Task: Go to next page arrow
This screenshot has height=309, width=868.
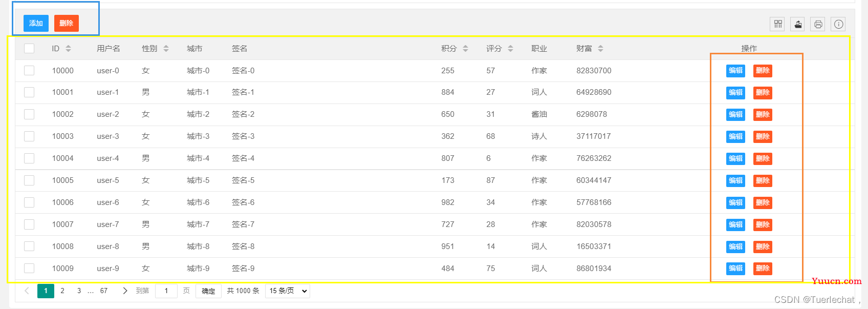Action: click(x=125, y=291)
